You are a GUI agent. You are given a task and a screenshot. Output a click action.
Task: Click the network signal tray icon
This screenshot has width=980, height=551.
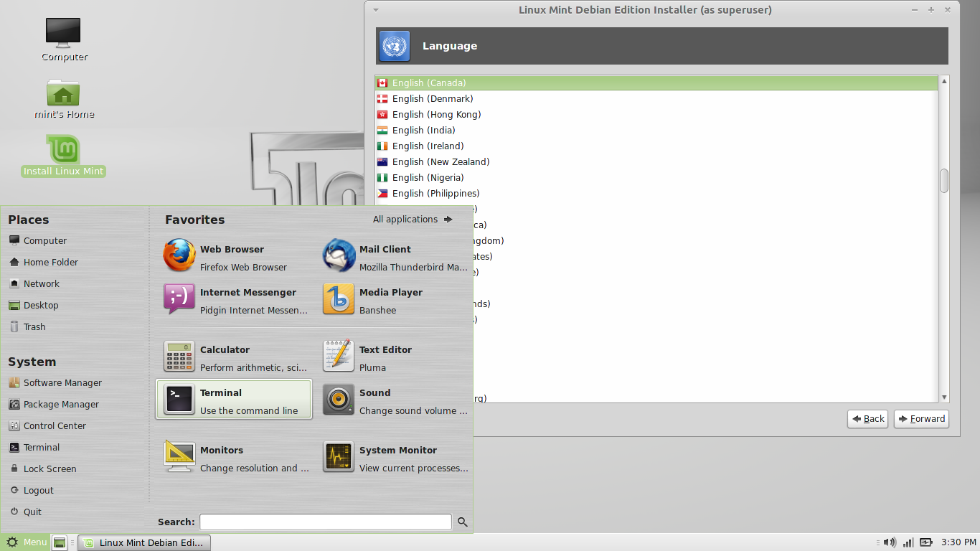[x=908, y=542]
